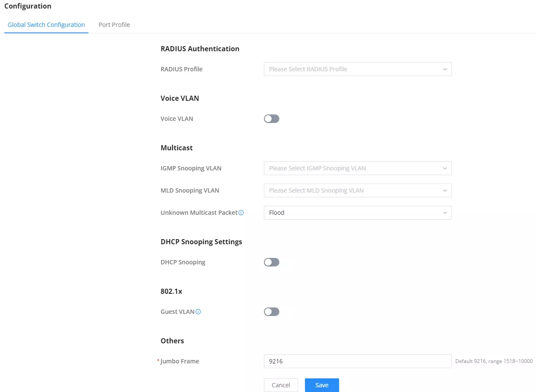
Task: Click the Guest VLAN field label
Action: tap(178, 312)
